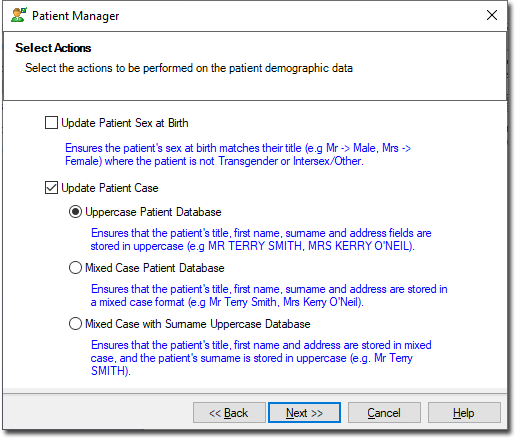Click the Patient Manager app icon in title bar
517x439 pixels.
pos(18,15)
